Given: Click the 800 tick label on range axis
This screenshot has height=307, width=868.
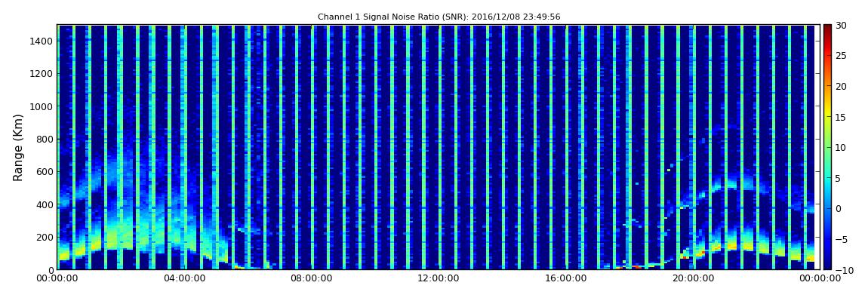Looking at the screenshot, I should (x=45, y=139).
